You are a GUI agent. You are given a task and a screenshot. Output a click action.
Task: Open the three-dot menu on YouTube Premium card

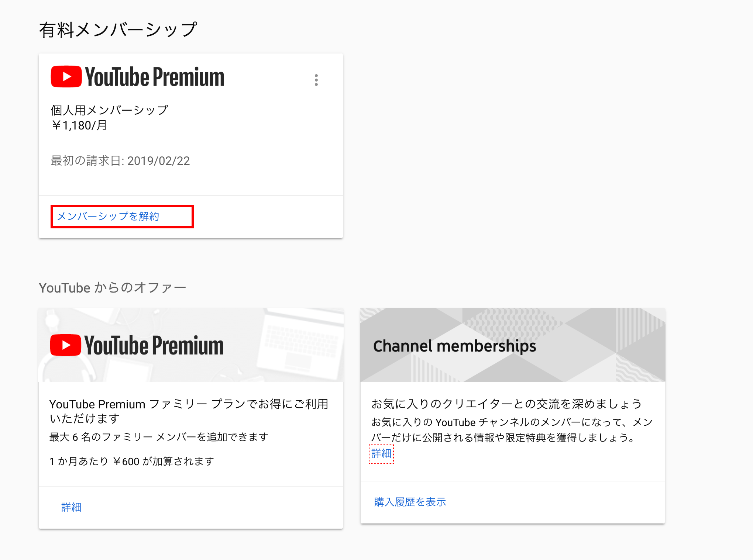point(316,80)
